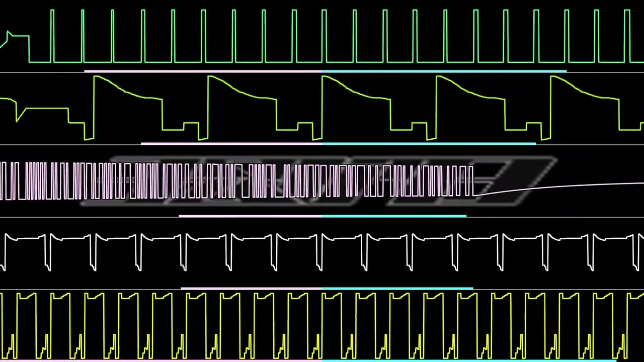644x362 pixels.
Task: Click the progress bar under the green square-wave channel
Action: (x=326, y=71)
